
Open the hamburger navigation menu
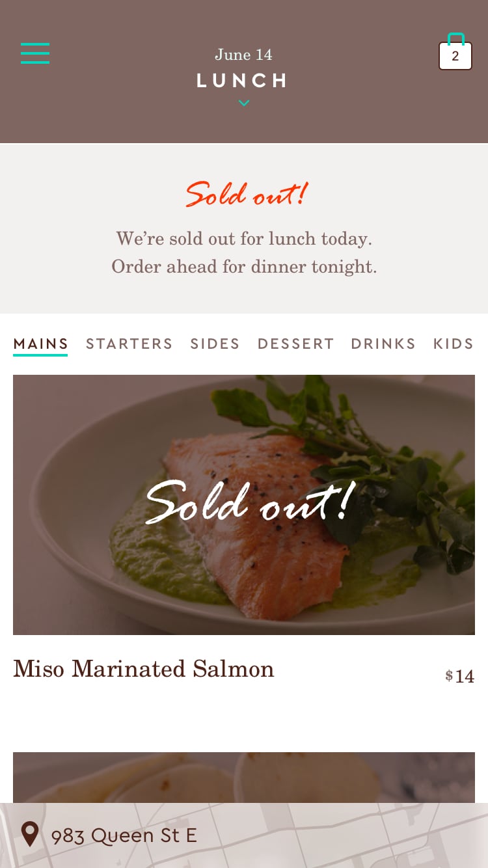click(35, 53)
